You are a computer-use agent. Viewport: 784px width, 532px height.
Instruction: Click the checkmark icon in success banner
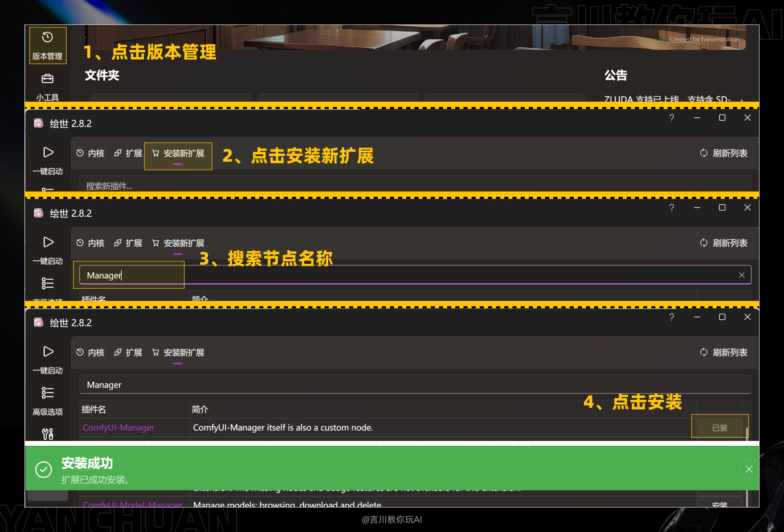click(43, 469)
